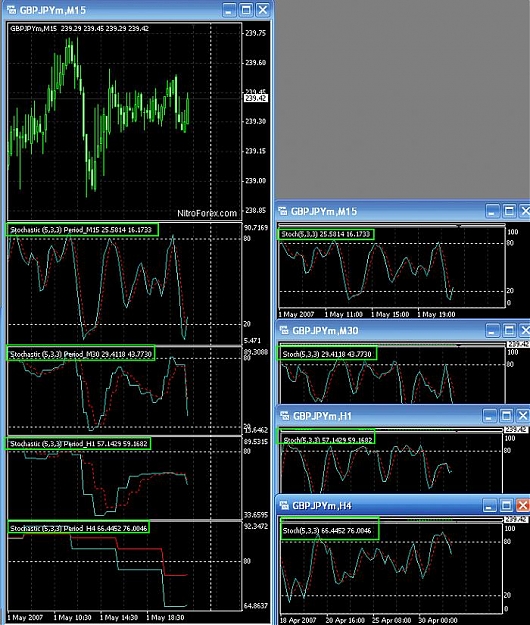530x625 pixels.
Task: Click the 239.60 price scale label
Action: pyautogui.click(x=255, y=63)
